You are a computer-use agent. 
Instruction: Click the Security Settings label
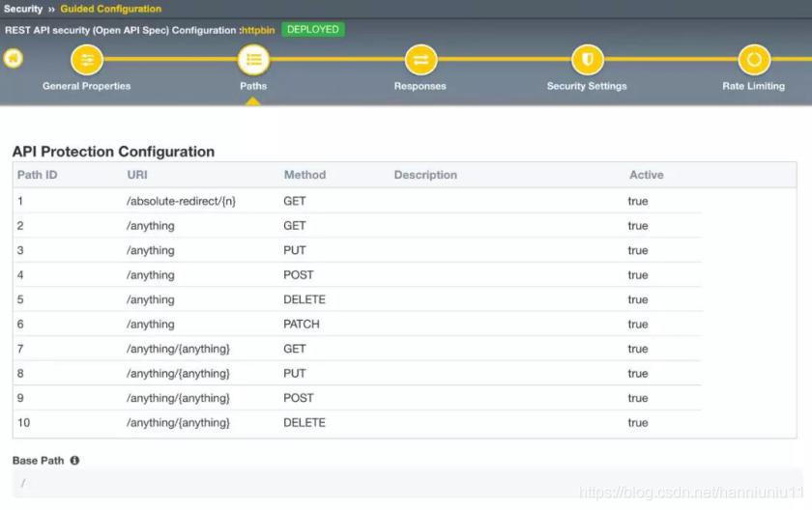[587, 86]
